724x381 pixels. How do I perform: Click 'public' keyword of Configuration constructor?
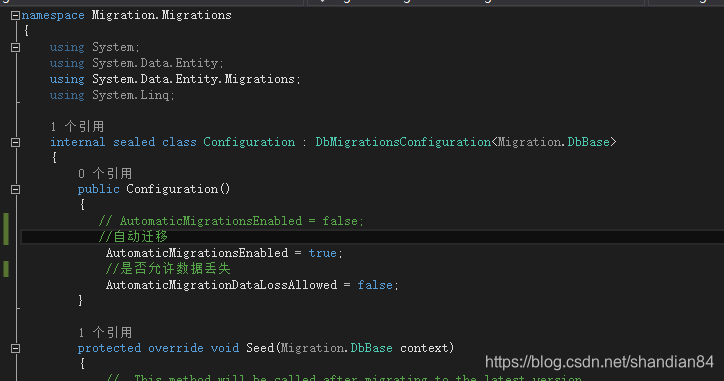tap(98, 189)
